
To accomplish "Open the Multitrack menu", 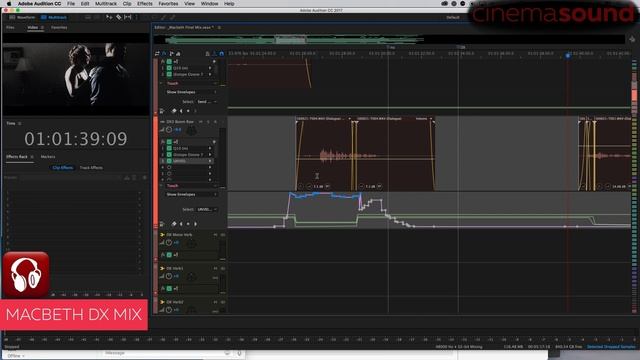I will click(x=106, y=4).
